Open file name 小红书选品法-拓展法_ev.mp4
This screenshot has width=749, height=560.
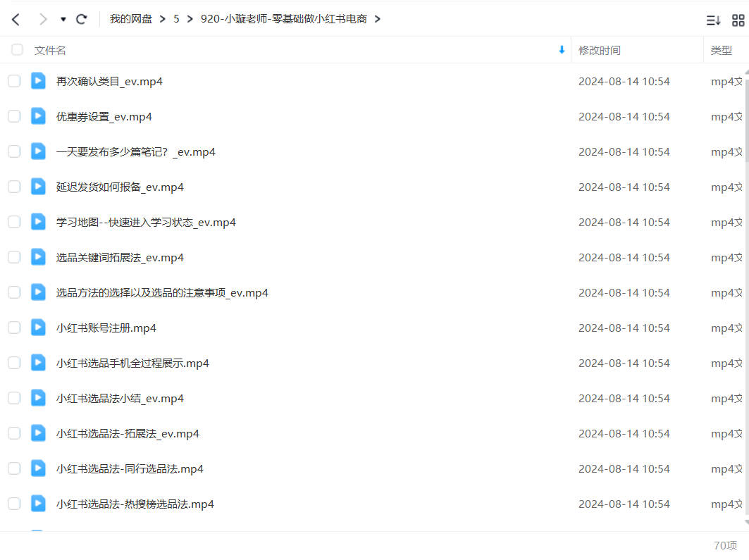128,434
